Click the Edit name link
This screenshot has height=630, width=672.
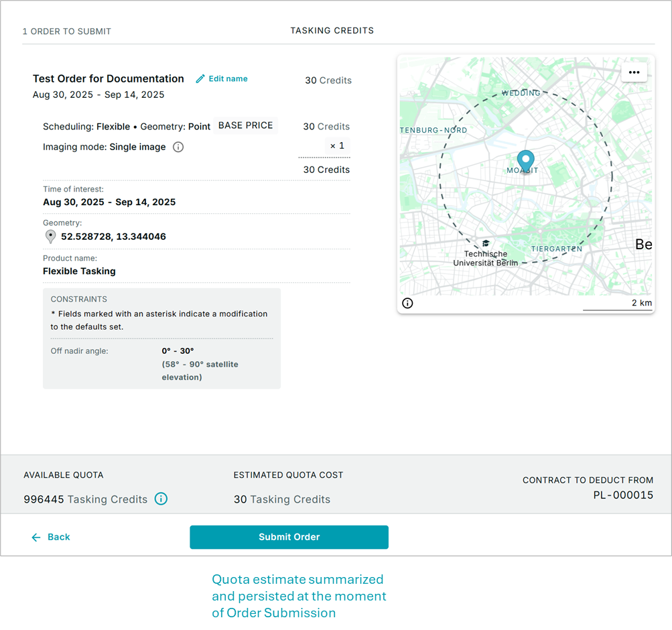pos(228,79)
